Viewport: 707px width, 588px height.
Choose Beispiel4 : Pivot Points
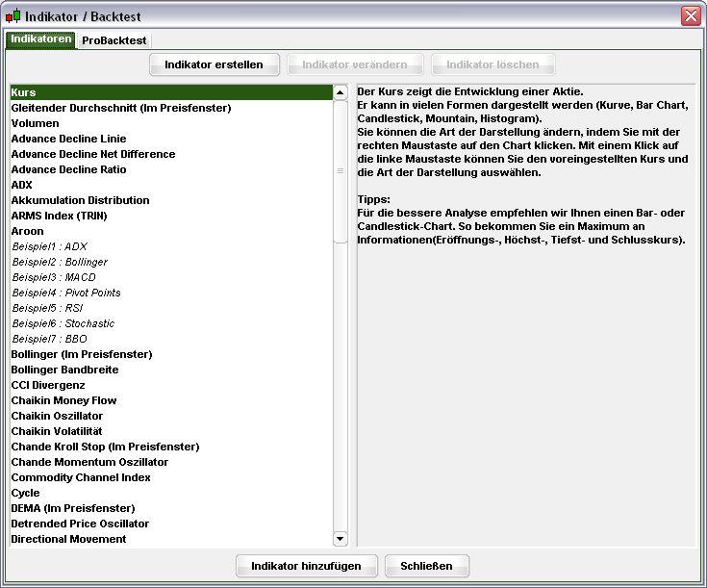click(171, 293)
